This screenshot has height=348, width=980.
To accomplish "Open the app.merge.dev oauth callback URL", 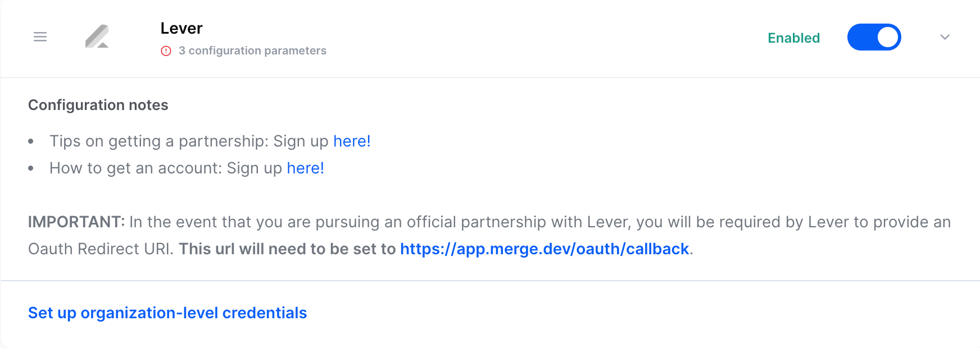I will coord(544,249).
